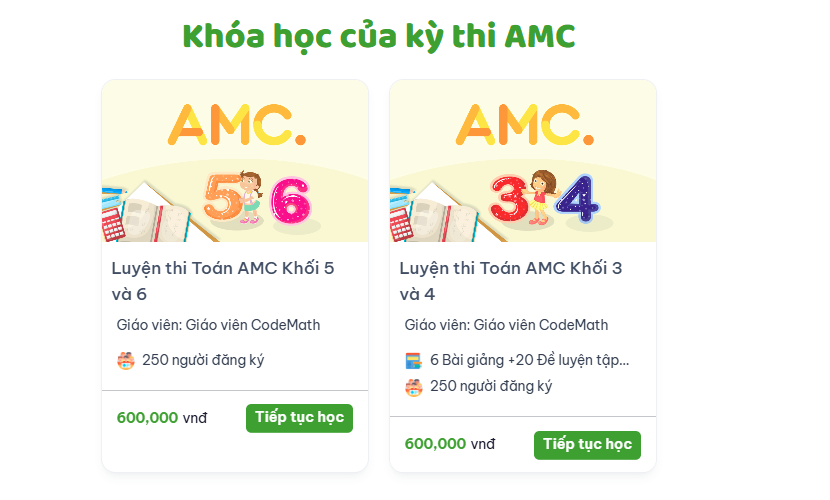Click the AMC Khối 3 và 4 course thumbnail
This screenshot has height=500, width=830.
click(x=523, y=161)
